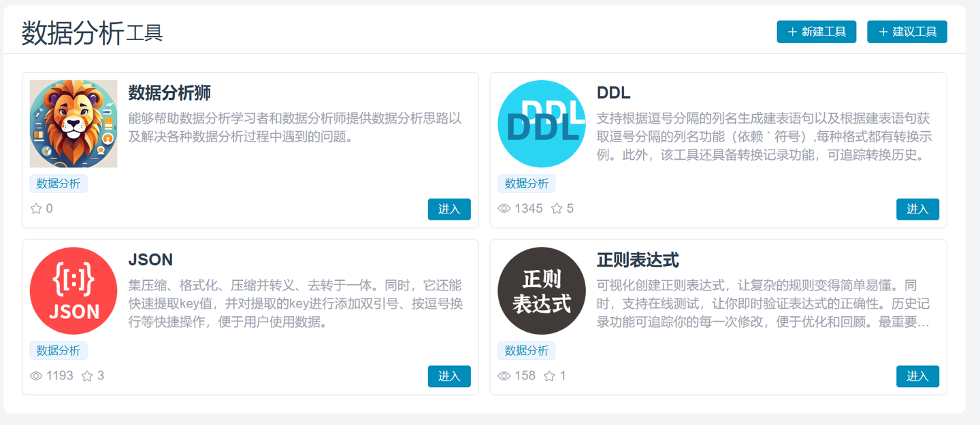Select the 数据分析 tag on JSON card

tap(59, 351)
